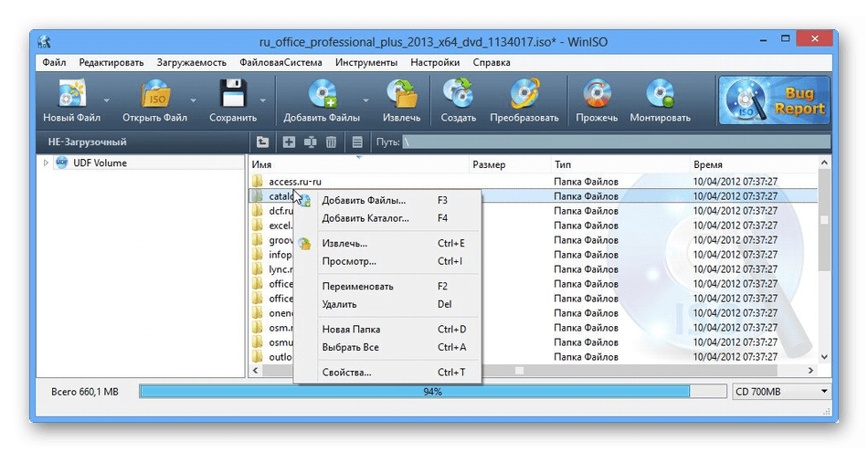Open the Файл menu
The width and height of the screenshot is (868, 452).
point(54,62)
